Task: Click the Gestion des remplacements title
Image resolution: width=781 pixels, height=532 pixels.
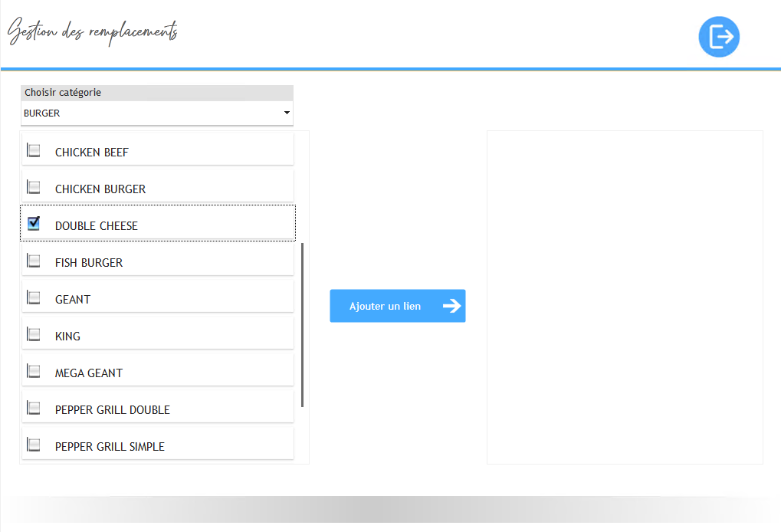Action: click(93, 32)
